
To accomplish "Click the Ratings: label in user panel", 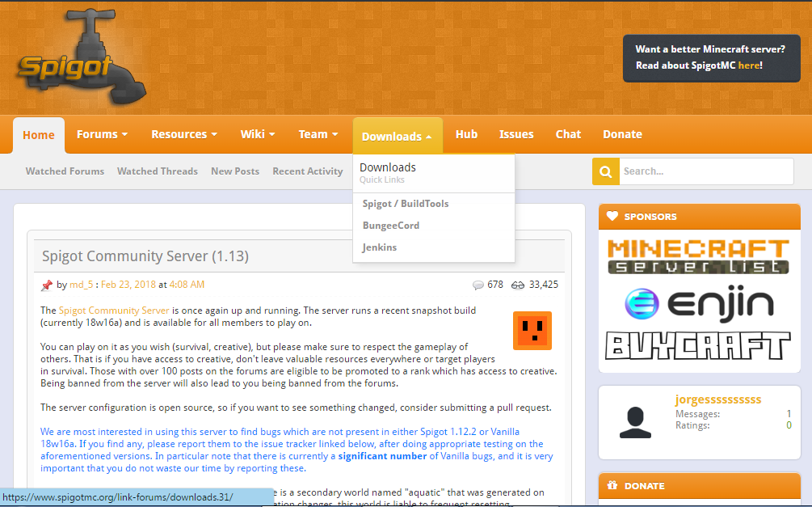I will point(692,425).
